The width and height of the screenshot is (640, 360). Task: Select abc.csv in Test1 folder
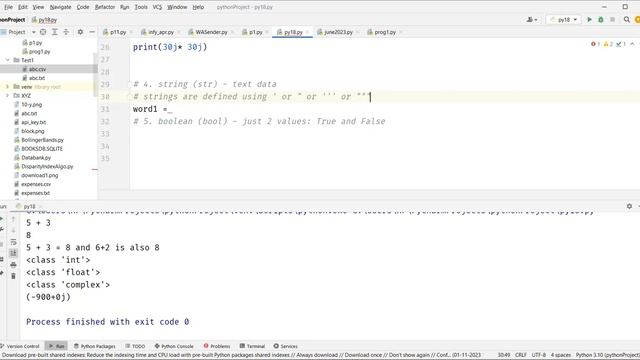[37, 69]
